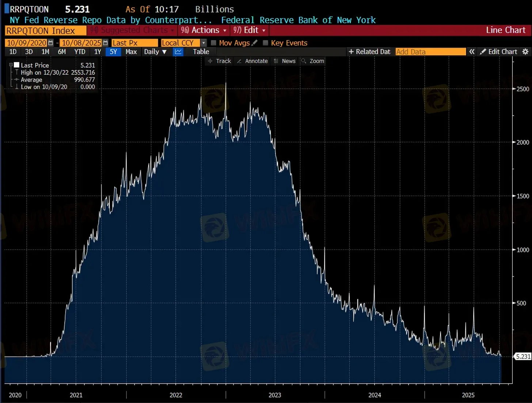Select the 1Y time range

point(98,52)
